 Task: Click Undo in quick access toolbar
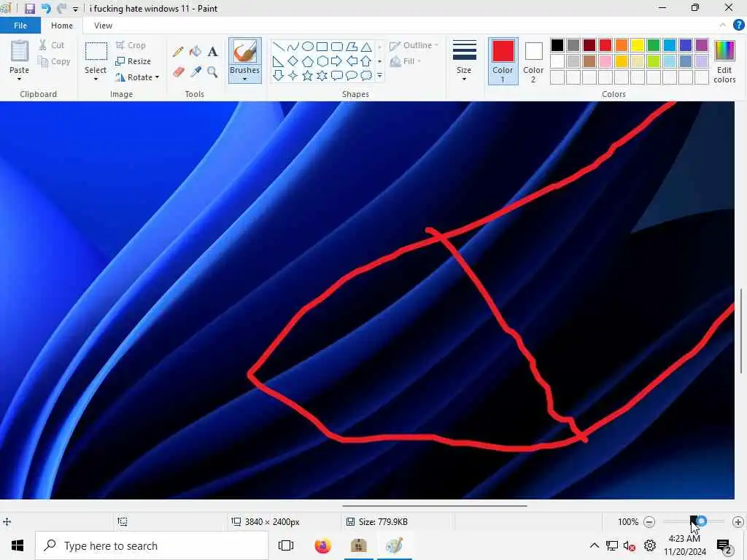pyautogui.click(x=46, y=9)
